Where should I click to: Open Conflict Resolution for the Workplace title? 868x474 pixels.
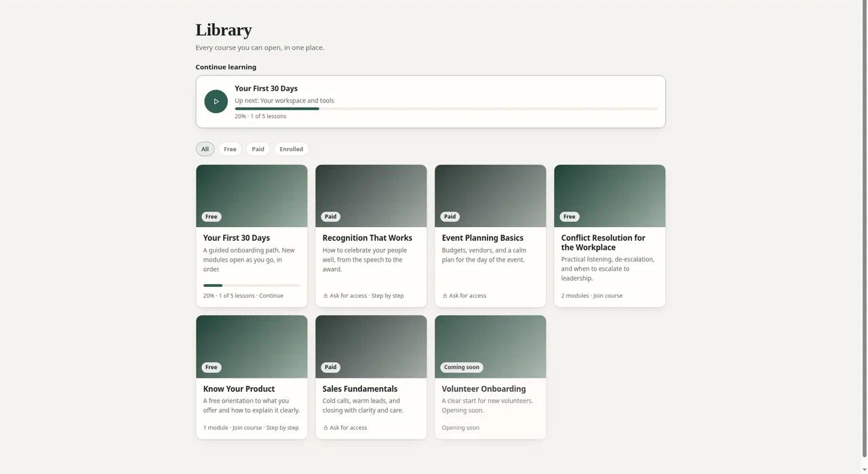coord(603,243)
